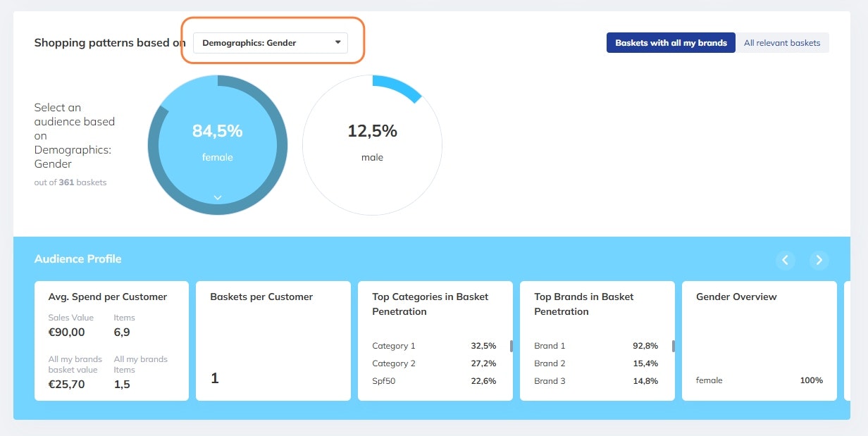Select Baskets with all my brands
Viewport: 868px width, 436px height.
click(x=671, y=43)
